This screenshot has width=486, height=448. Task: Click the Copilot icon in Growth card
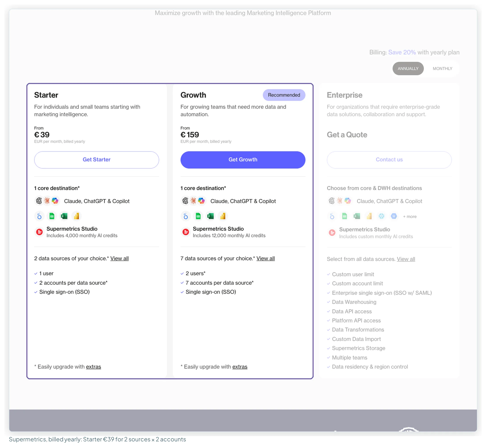coord(201,201)
